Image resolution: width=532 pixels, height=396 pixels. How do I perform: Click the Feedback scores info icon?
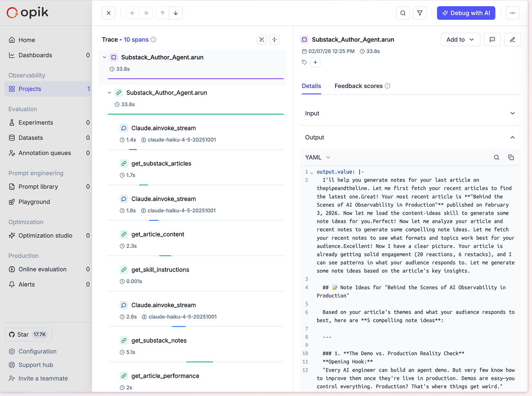point(388,86)
